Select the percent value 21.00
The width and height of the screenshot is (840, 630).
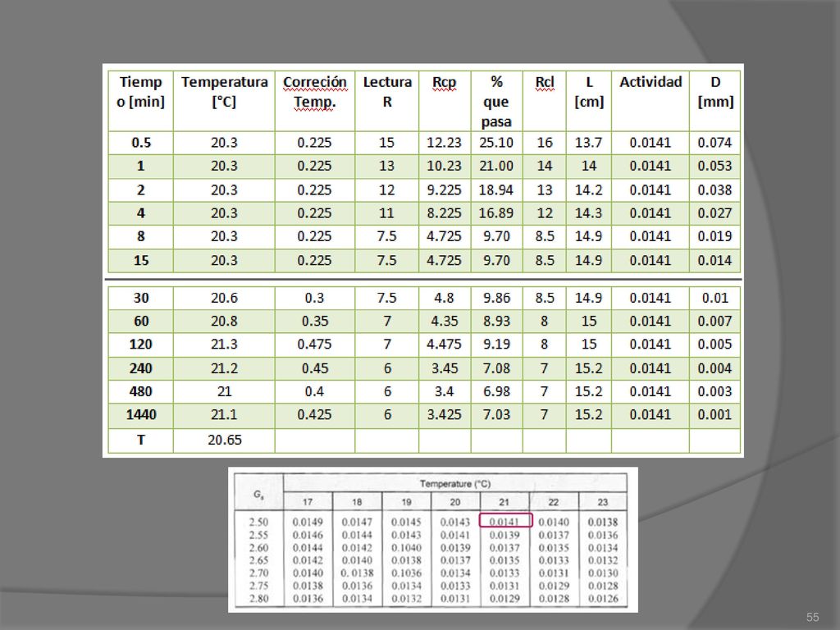pyautogui.click(x=496, y=166)
